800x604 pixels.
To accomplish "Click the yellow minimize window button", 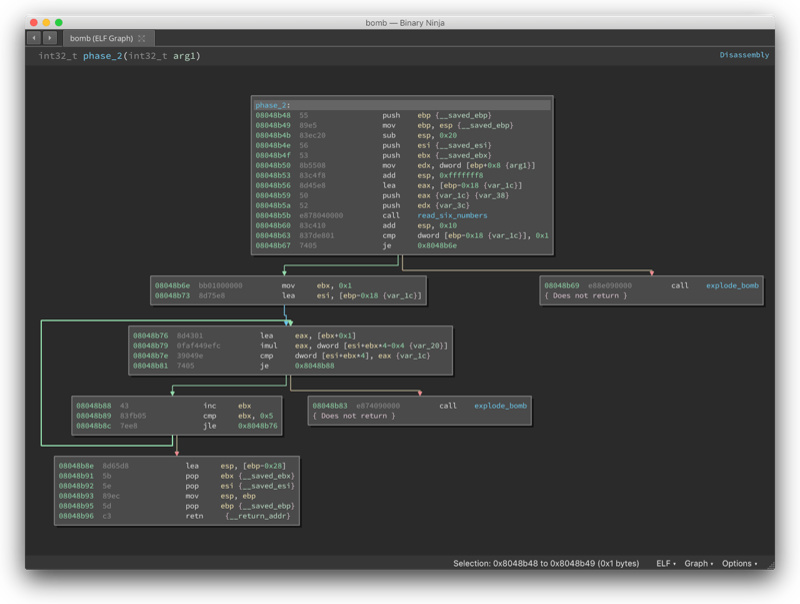I will pos(46,22).
